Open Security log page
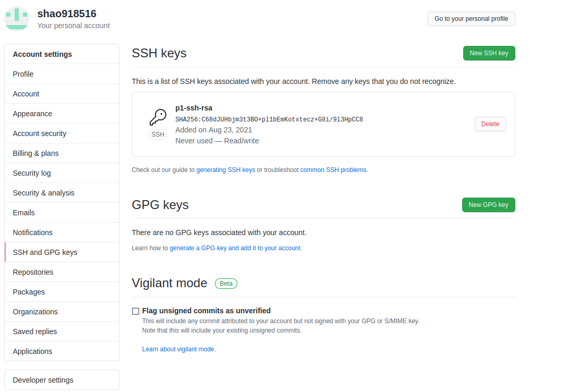 pyautogui.click(x=62, y=173)
